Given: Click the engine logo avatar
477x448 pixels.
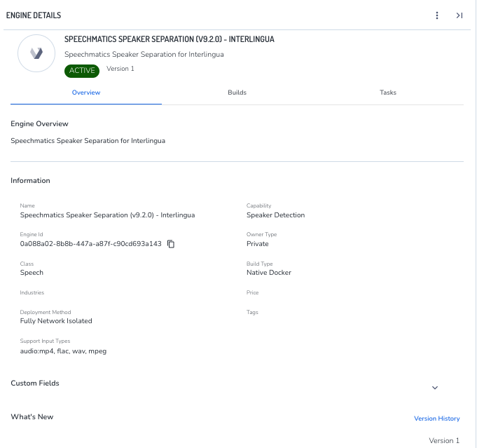Looking at the screenshot, I should (x=36, y=53).
